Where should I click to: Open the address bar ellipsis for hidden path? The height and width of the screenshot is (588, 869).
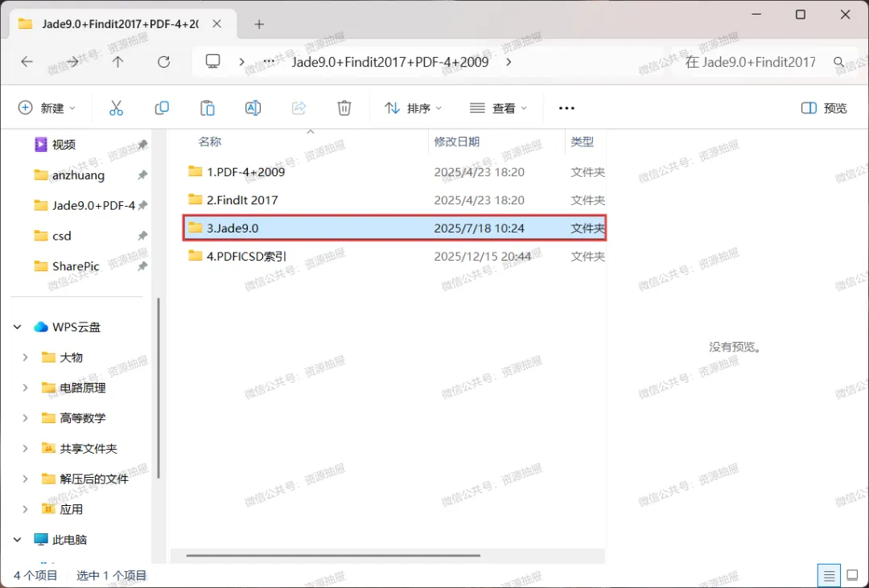[x=269, y=61]
